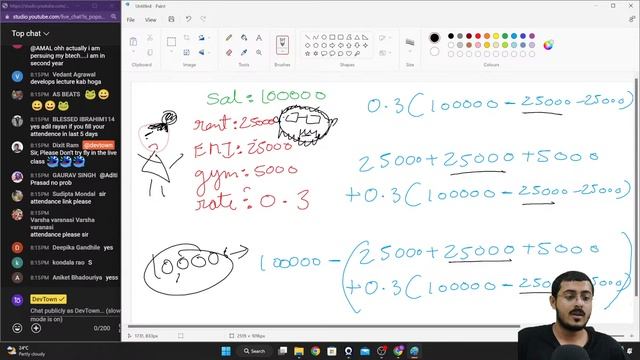The image size is (640, 360).
Task: Click the Copy icon in Clipboard group
Action: [x=150, y=52]
